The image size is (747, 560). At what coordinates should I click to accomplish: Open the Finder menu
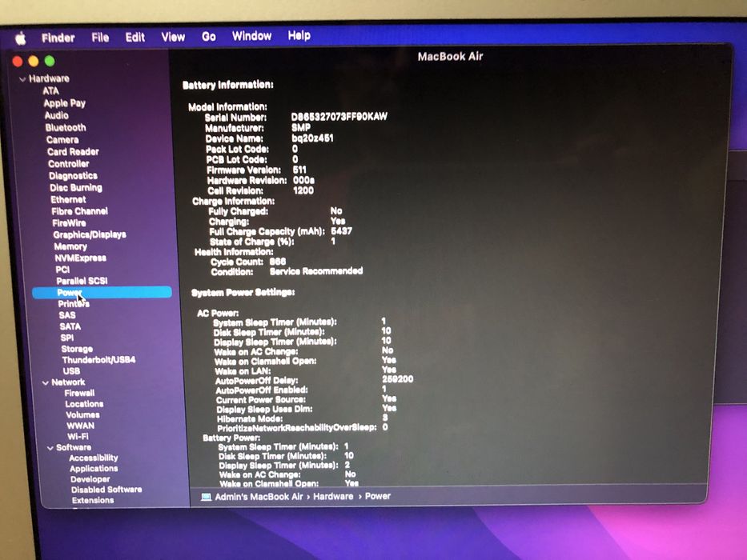click(58, 38)
